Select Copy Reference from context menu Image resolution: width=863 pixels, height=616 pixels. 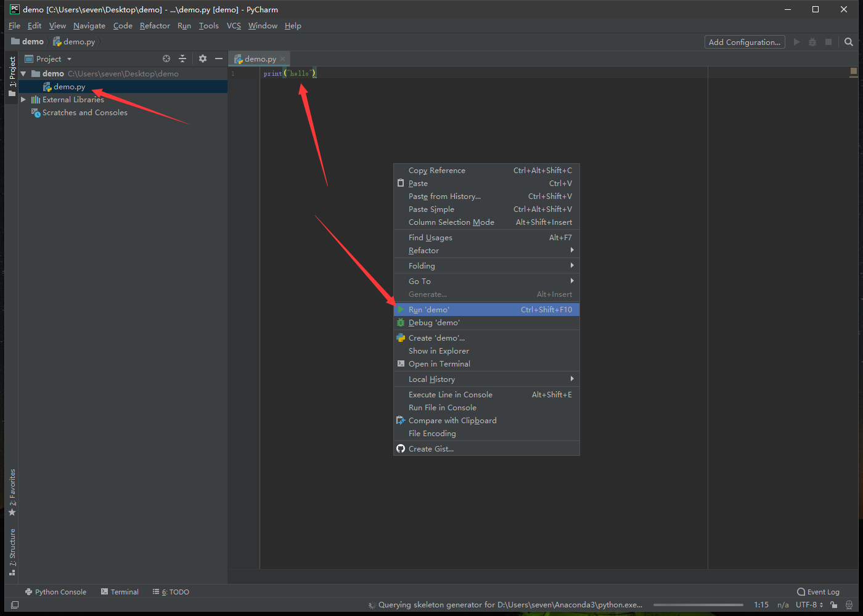(x=486, y=171)
